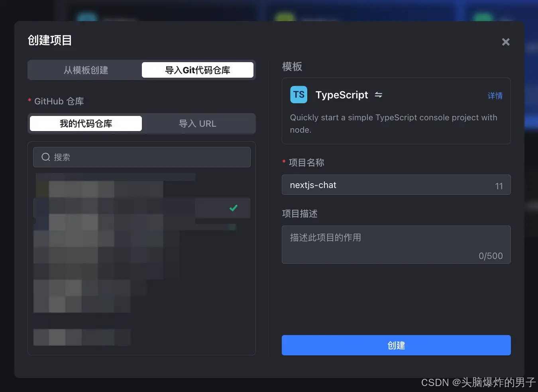Switch to the 导入 URL option
The height and width of the screenshot is (392, 538).
[x=198, y=123]
